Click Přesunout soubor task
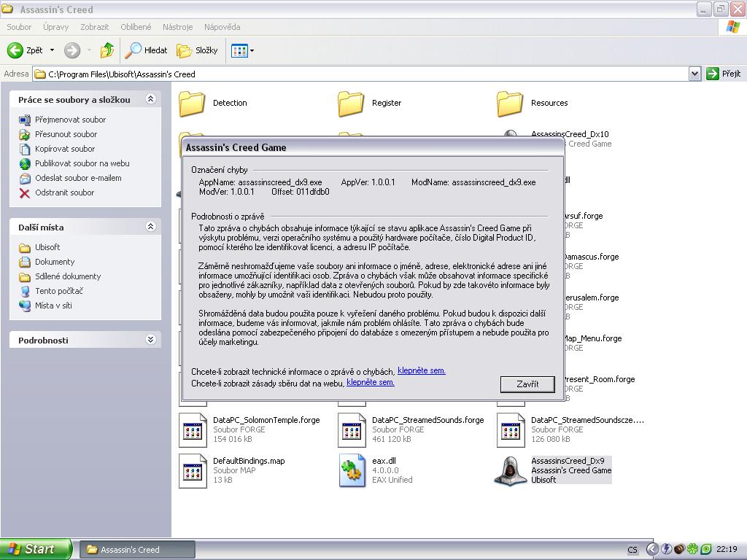Screen dimensions: 747x560 coord(66,134)
